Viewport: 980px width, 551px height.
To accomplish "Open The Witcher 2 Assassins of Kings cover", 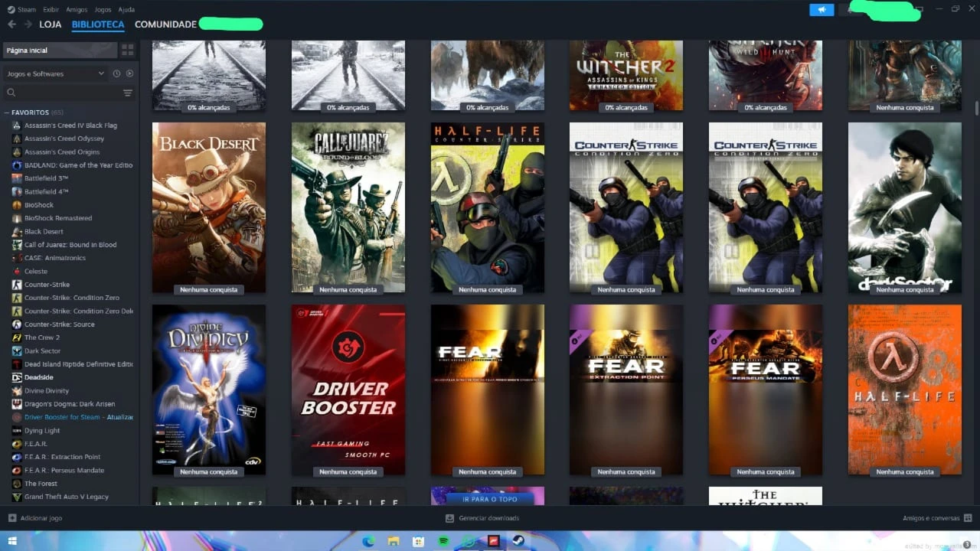I will click(x=626, y=76).
